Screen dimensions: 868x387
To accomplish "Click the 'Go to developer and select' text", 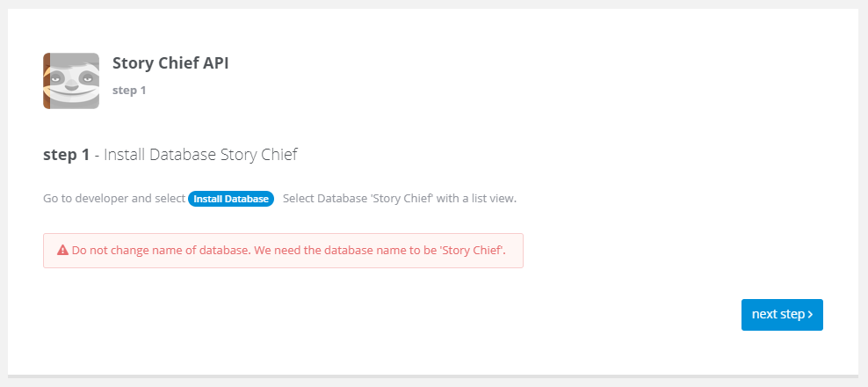I will pyautogui.click(x=114, y=199).
